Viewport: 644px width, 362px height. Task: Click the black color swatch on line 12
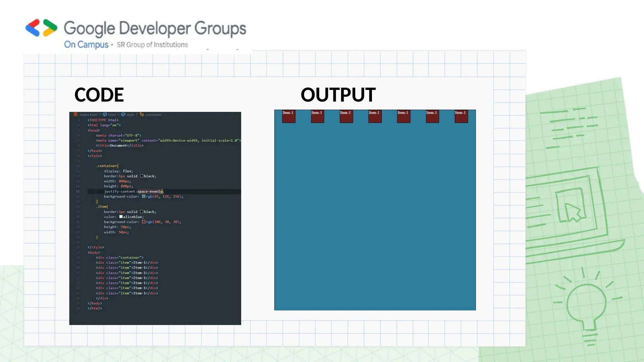[x=142, y=176]
